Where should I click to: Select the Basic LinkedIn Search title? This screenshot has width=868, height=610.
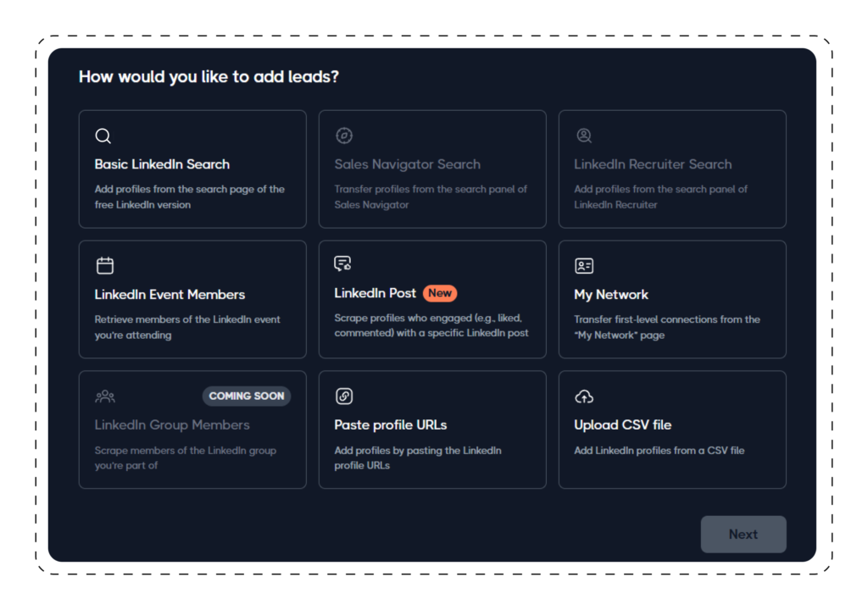(x=162, y=164)
